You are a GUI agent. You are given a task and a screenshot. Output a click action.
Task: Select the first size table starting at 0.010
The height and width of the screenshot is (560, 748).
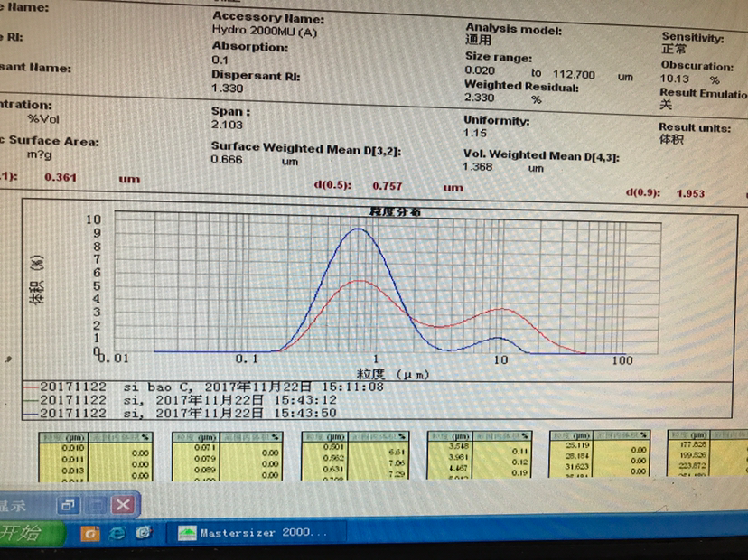96,456
